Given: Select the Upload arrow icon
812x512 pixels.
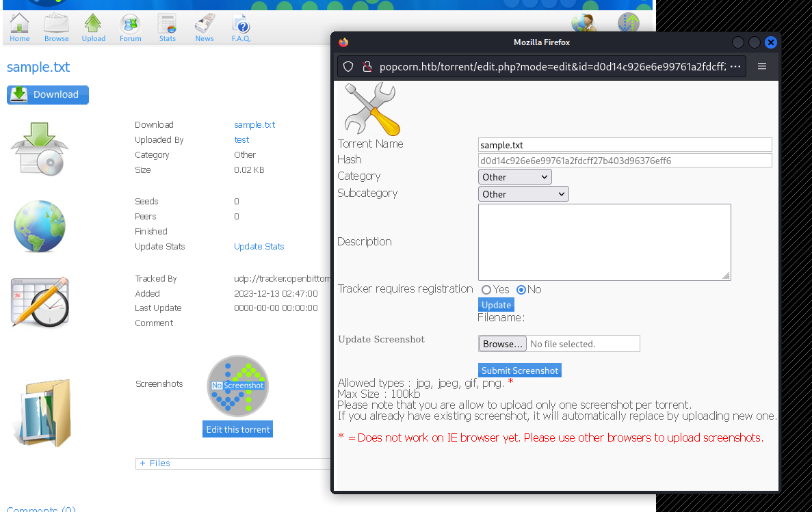Looking at the screenshot, I should coord(93,23).
